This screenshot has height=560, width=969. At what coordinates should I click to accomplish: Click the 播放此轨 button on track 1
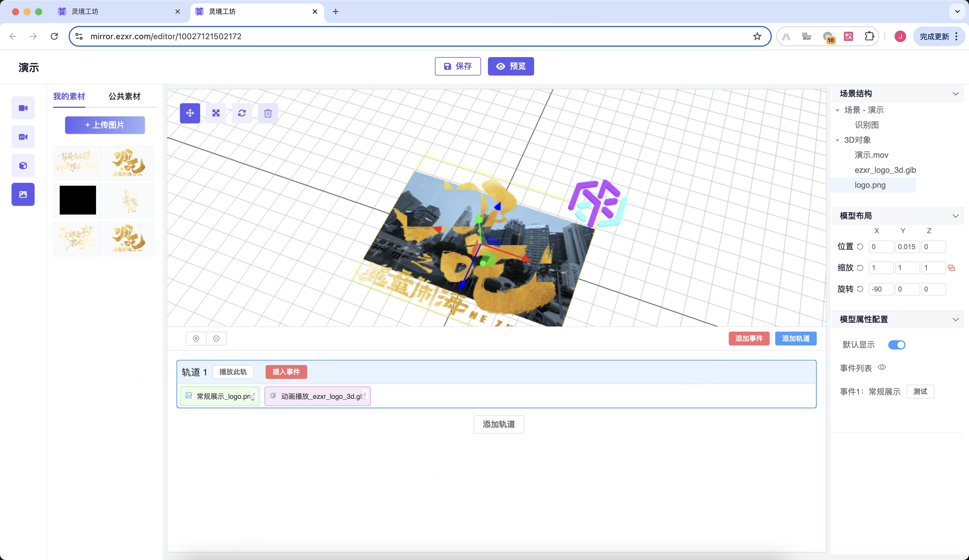point(233,372)
